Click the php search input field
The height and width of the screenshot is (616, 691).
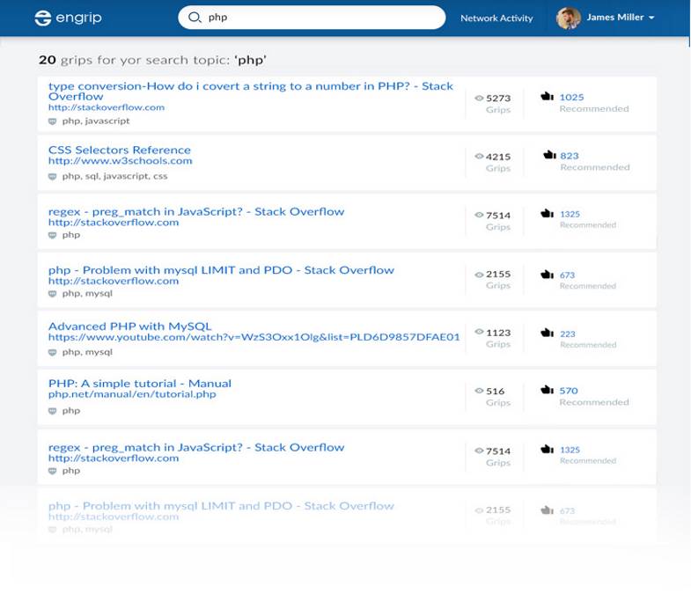[x=312, y=18]
